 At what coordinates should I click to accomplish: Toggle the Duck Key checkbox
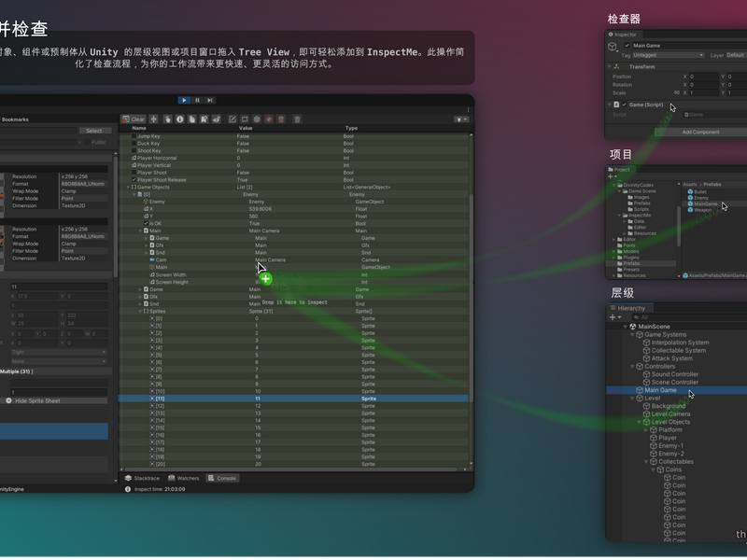pyautogui.click(x=134, y=144)
